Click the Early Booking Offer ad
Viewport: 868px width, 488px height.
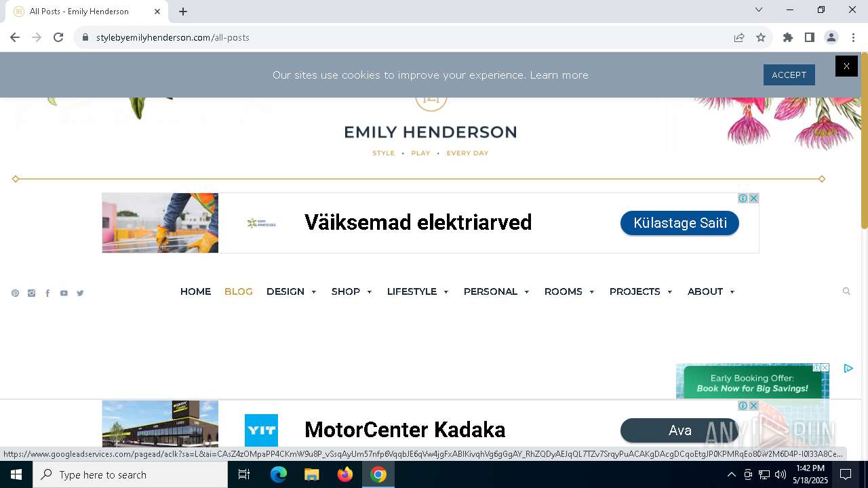click(752, 383)
